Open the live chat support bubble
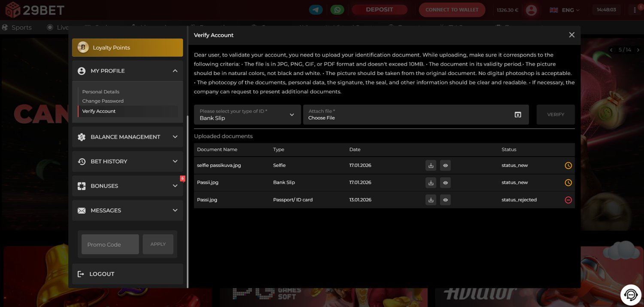The height and width of the screenshot is (307, 644). click(630, 295)
